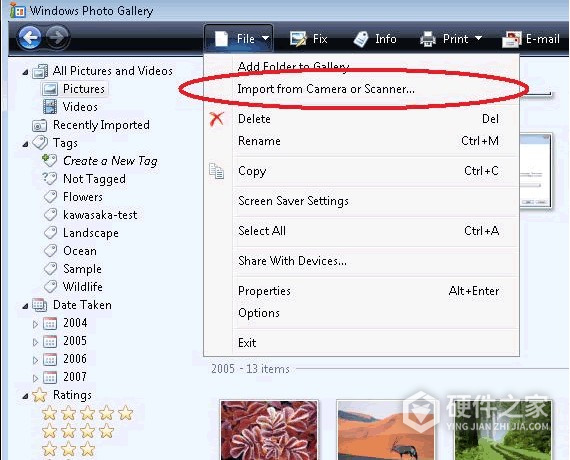570x460 pixels.
Task: Collapse the Date Taken section
Action: 25,306
